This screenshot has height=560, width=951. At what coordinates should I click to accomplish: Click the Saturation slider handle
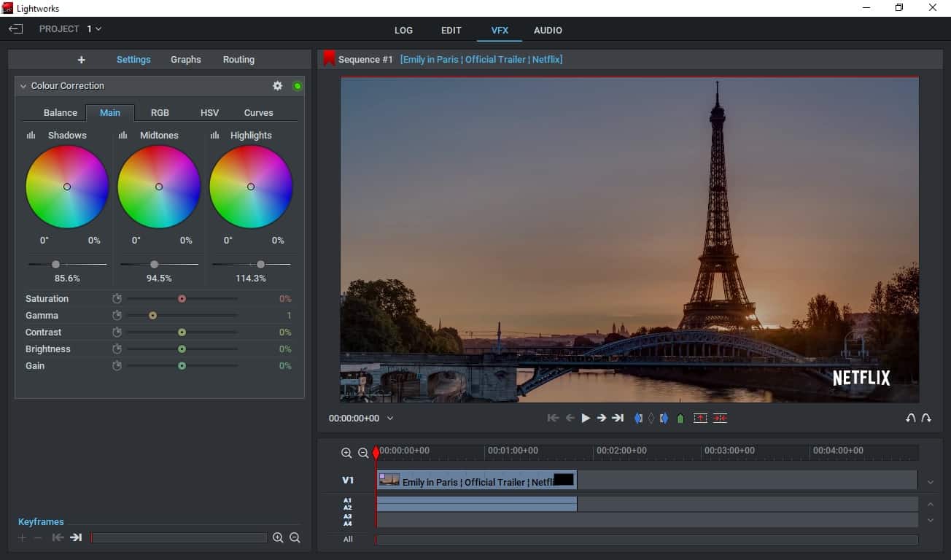tap(182, 299)
